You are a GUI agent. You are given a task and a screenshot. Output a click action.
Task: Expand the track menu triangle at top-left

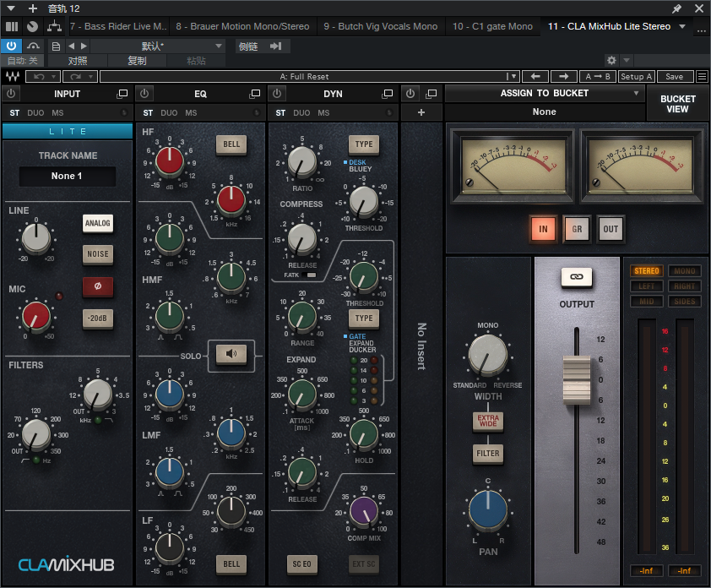[11, 8]
